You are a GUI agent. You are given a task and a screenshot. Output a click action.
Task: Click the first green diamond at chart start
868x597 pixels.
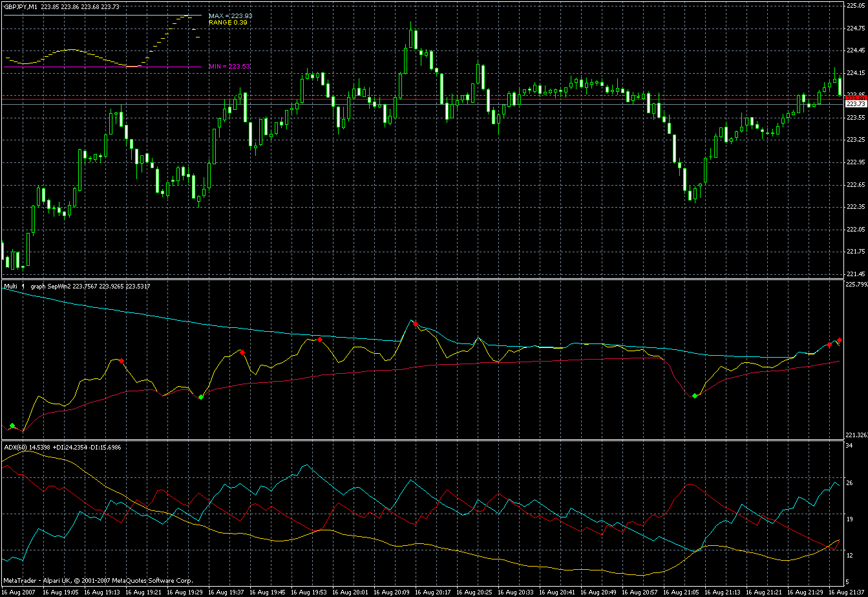12,425
